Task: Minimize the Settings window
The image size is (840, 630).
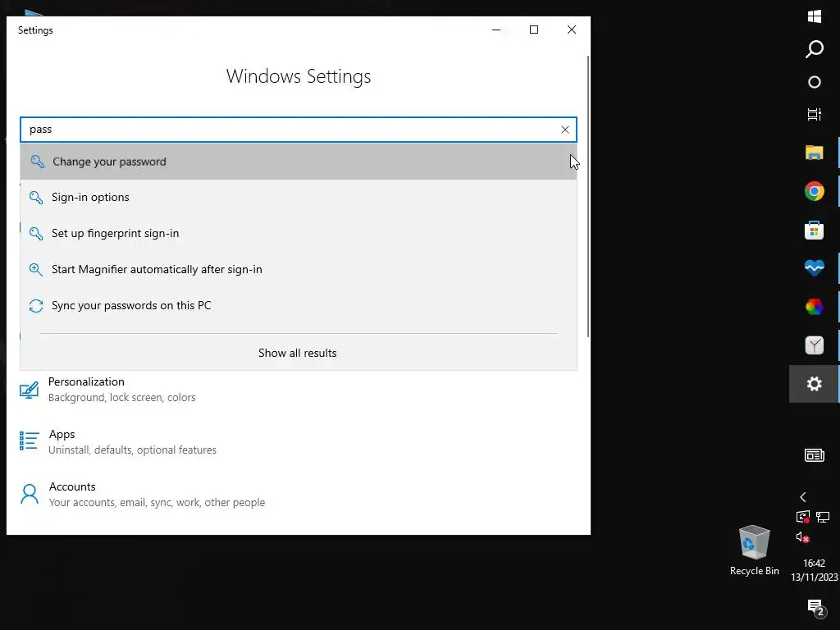Action: pos(496,30)
